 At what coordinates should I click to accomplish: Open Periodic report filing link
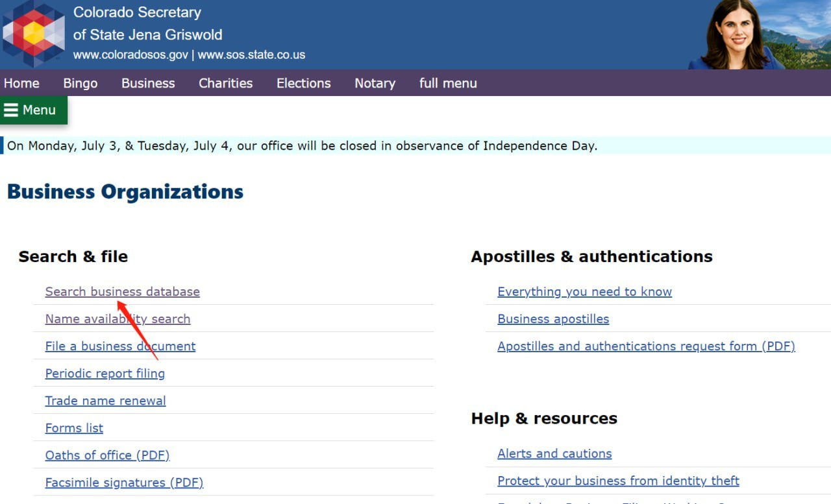[x=105, y=373]
